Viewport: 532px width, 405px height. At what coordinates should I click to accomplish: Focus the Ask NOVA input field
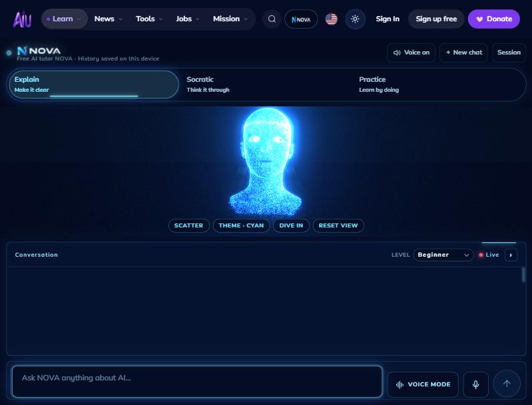197,381
